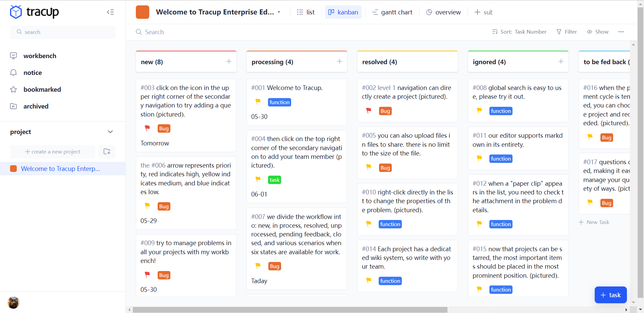Click the red priority flag on task #003

(x=147, y=128)
